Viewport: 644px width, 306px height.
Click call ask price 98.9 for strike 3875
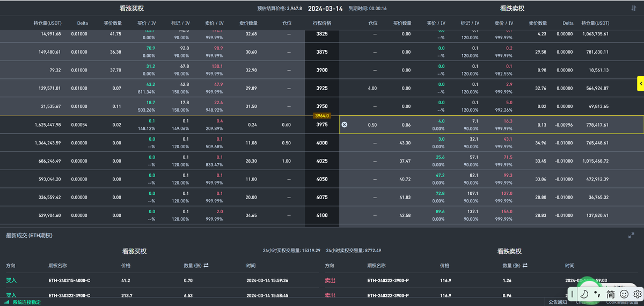click(x=218, y=48)
